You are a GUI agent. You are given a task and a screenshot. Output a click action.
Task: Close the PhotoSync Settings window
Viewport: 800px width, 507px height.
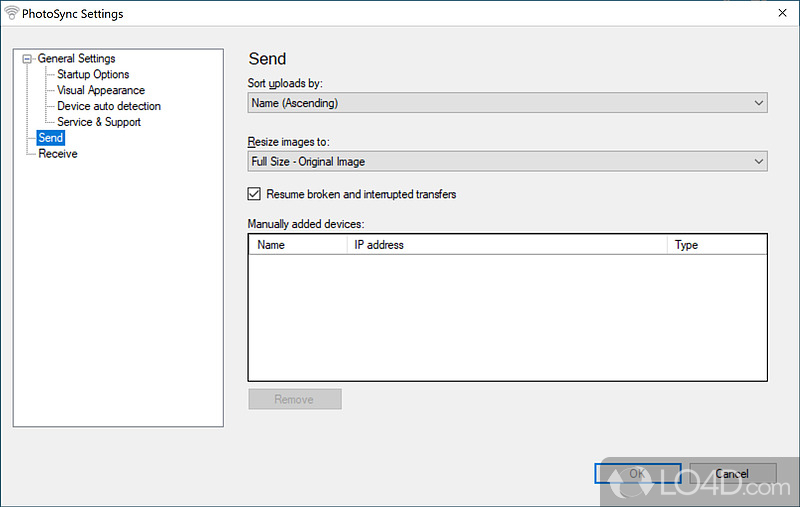tap(781, 15)
